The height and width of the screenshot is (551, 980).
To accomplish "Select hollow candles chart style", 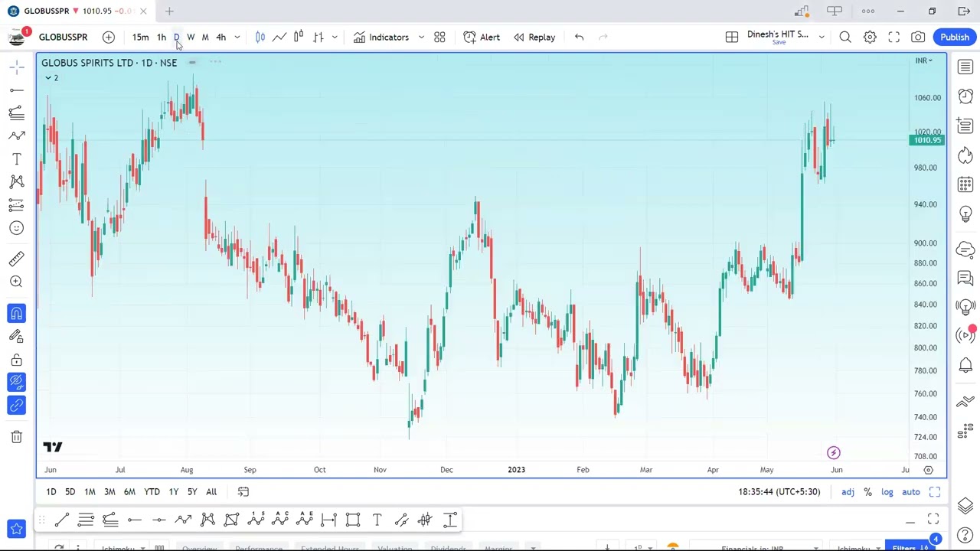I will pyautogui.click(x=299, y=37).
